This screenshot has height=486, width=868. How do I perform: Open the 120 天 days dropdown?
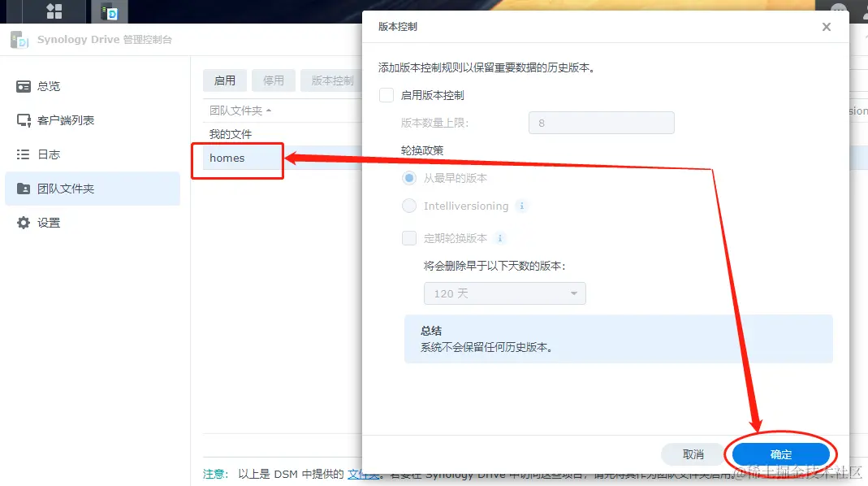tap(505, 293)
